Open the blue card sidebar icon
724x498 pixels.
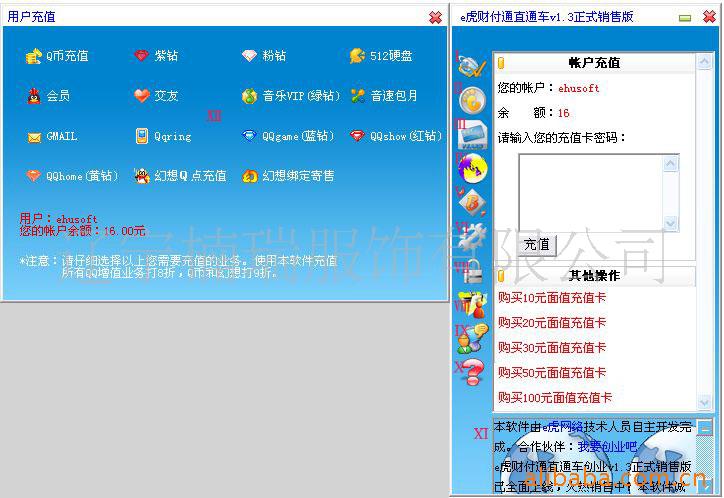(x=472, y=134)
